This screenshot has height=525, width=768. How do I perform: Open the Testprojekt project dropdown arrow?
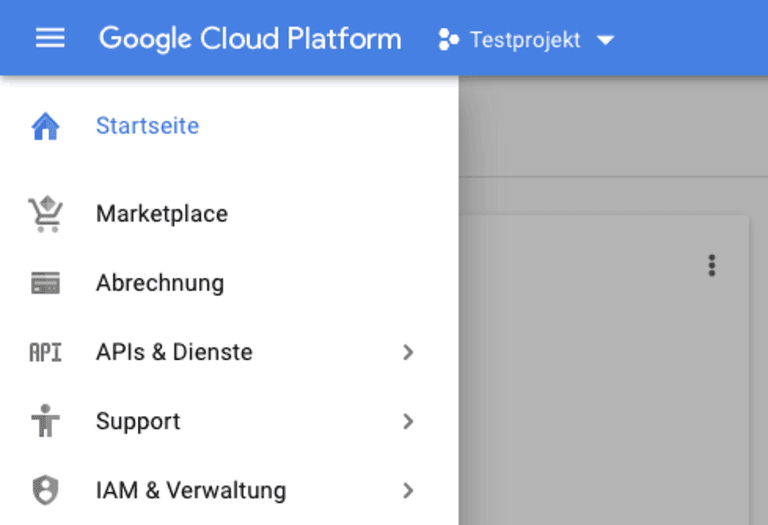coord(605,40)
